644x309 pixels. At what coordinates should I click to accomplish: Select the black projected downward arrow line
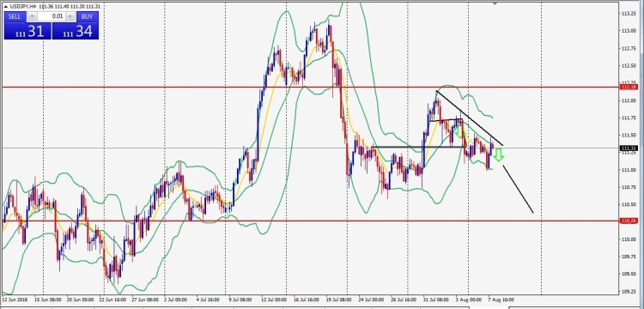coord(518,189)
